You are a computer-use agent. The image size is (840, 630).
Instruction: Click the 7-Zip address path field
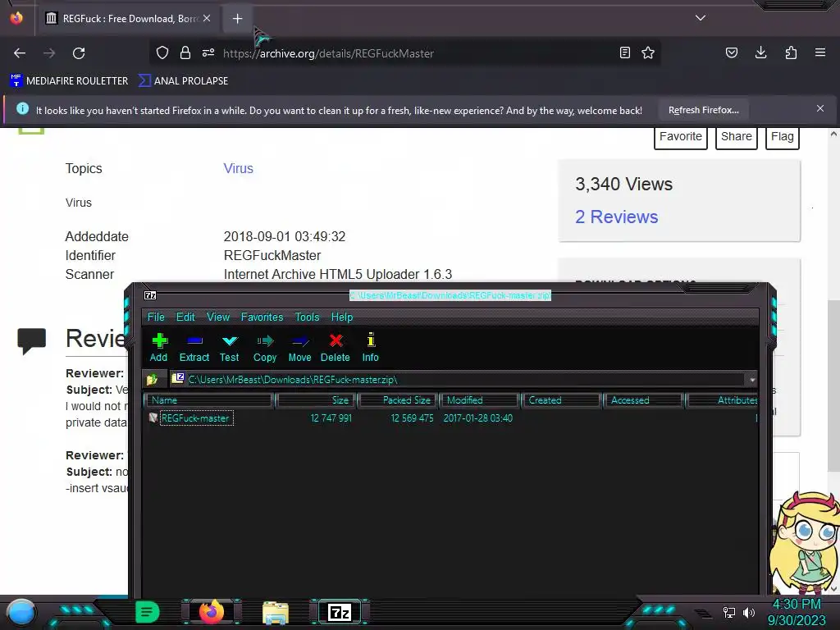tap(458, 379)
